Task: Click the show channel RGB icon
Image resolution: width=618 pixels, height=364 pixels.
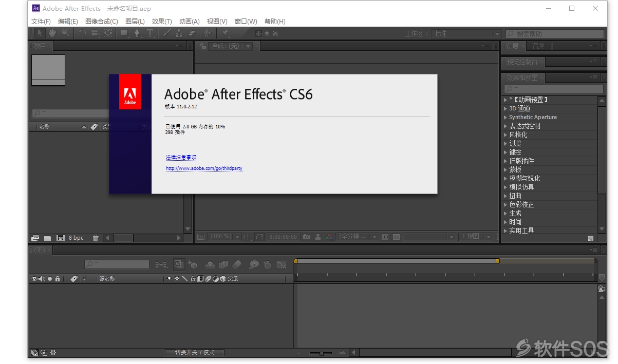Action: click(328, 237)
